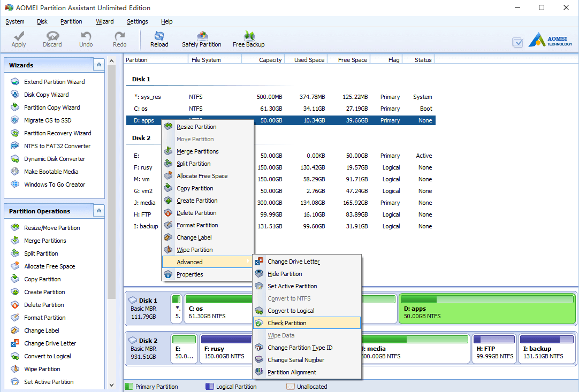Viewport: 579px width, 392px height.
Task: Open the Wizard menu
Action: [104, 21]
